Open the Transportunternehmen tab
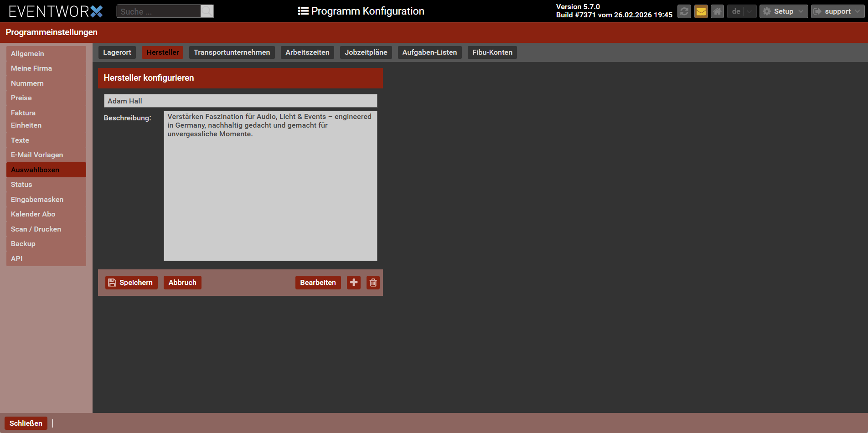The image size is (868, 433). coord(232,52)
